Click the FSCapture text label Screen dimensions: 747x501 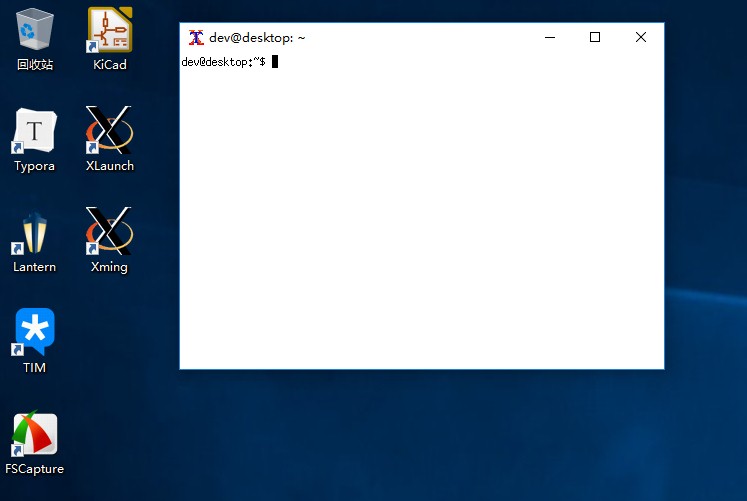(x=35, y=469)
